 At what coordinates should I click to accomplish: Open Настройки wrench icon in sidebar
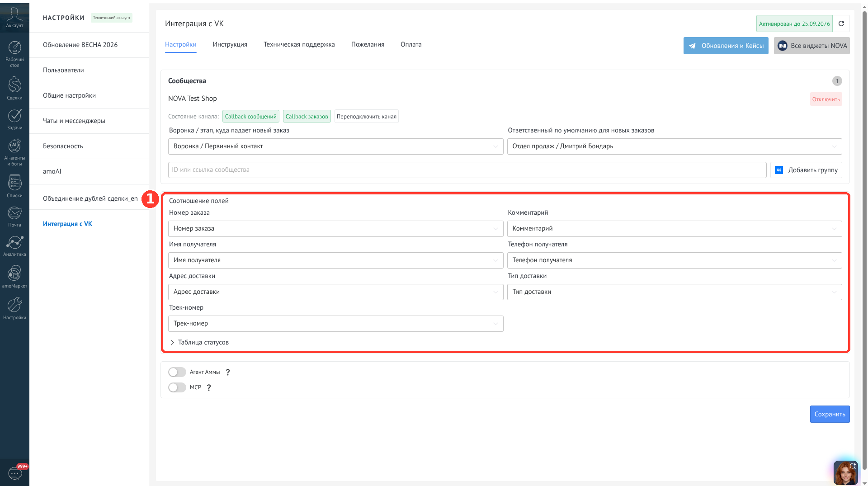14,308
